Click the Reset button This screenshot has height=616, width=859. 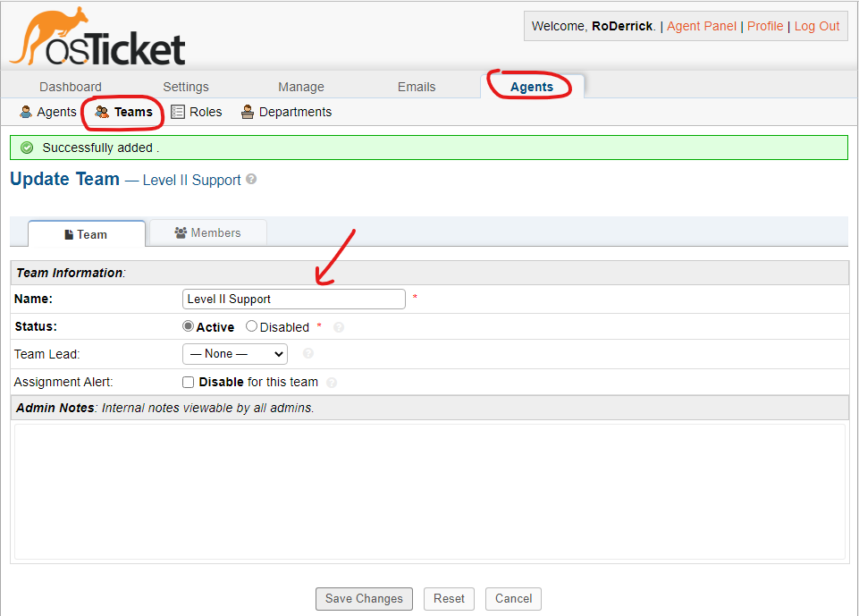coord(449,598)
